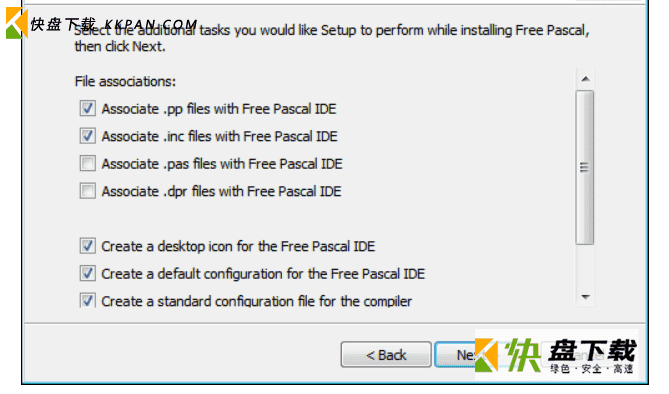Click the orange-green logo icon beside the 快 character
This screenshot has height=394, width=669.
[x=486, y=355]
